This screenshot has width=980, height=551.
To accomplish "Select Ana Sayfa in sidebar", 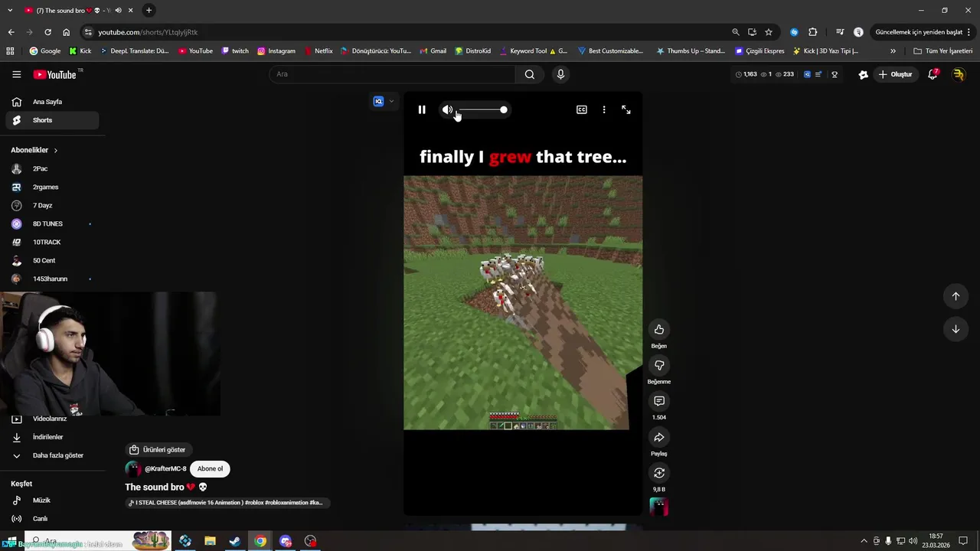I will point(52,102).
